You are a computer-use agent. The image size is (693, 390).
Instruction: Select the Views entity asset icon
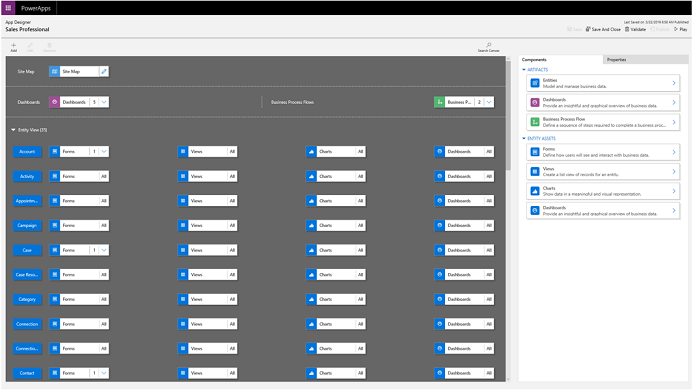[535, 172]
